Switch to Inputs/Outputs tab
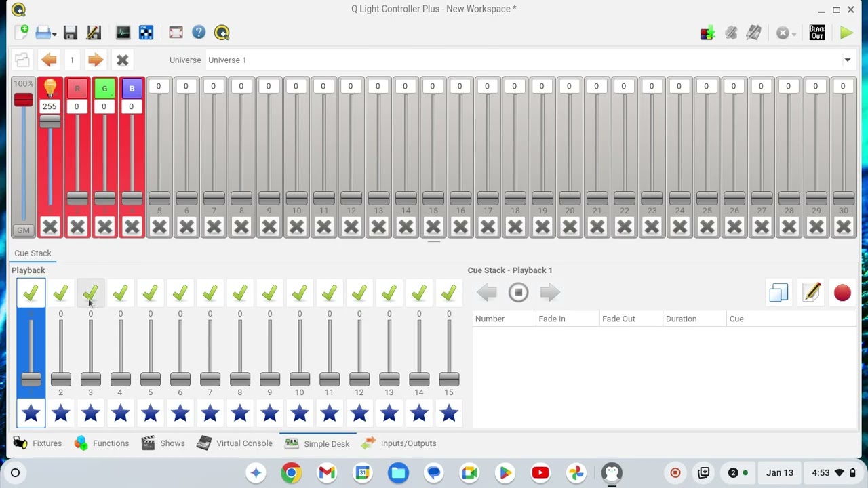The height and width of the screenshot is (488, 868). click(x=399, y=443)
